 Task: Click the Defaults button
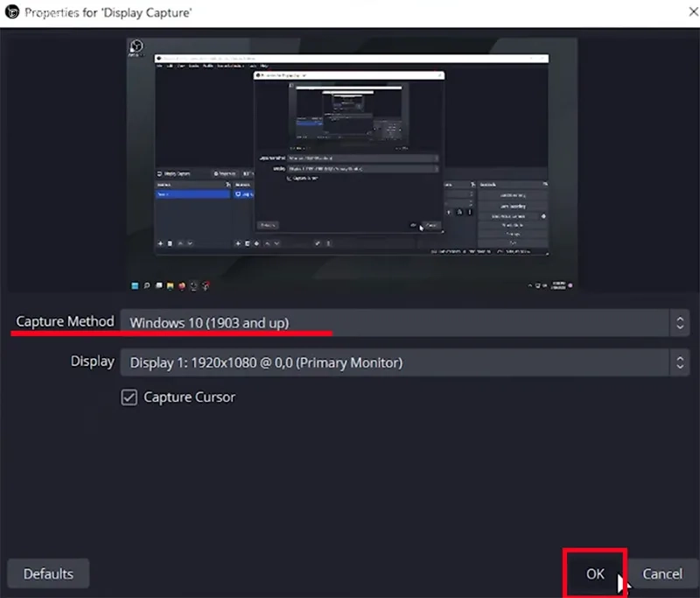47,573
